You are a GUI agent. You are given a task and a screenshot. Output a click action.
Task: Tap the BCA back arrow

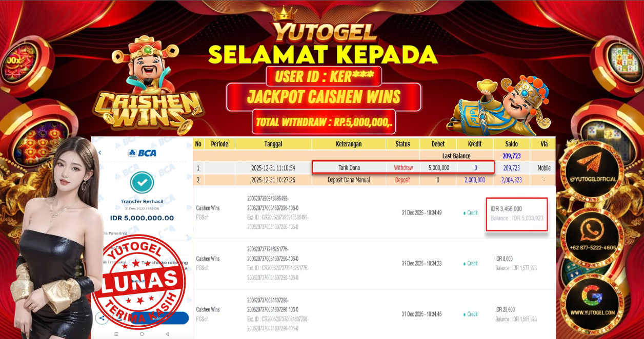tap(100, 153)
